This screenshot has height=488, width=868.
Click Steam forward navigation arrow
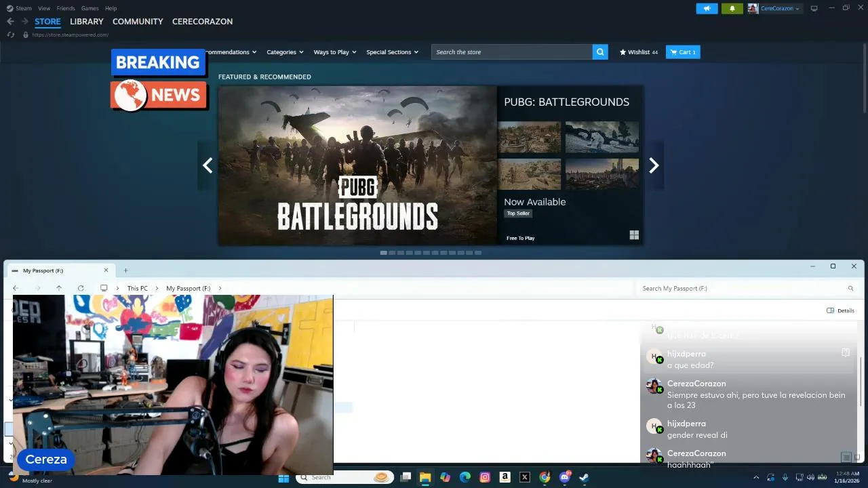click(24, 22)
